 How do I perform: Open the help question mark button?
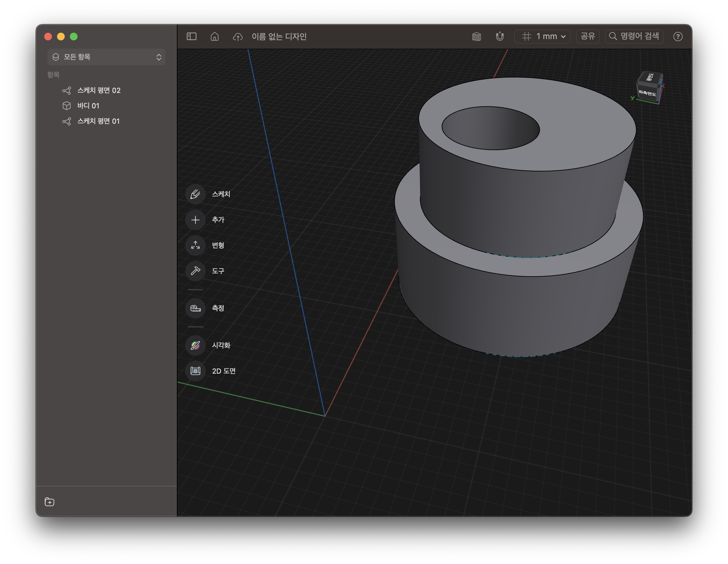[678, 36]
